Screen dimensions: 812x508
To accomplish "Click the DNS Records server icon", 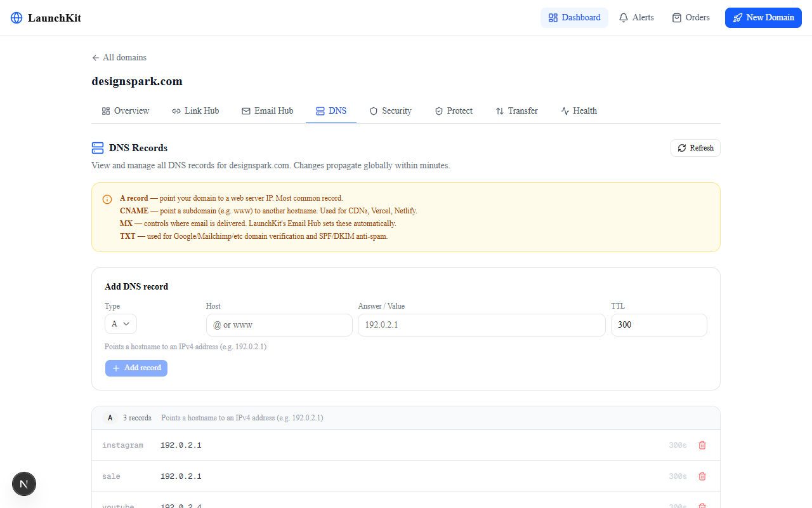I will pyautogui.click(x=98, y=148).
